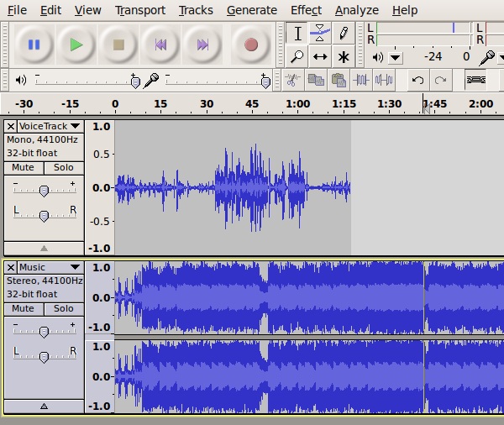Mute the VoiceTrack track
This screenshot has width=504, height=425.
24,167
